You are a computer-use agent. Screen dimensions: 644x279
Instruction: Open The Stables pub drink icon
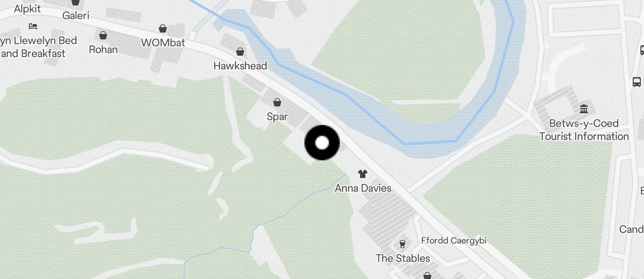[402, 244]
